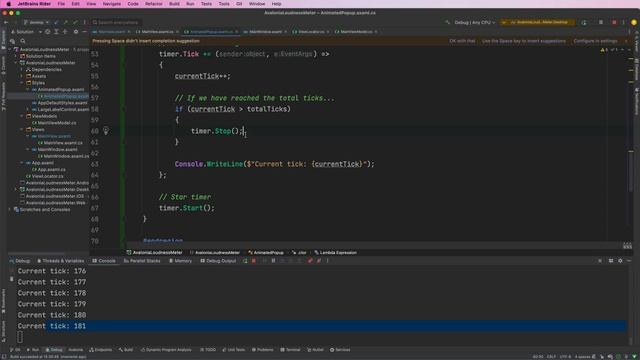Open the NuGet tool window

[x=315, y=350]
